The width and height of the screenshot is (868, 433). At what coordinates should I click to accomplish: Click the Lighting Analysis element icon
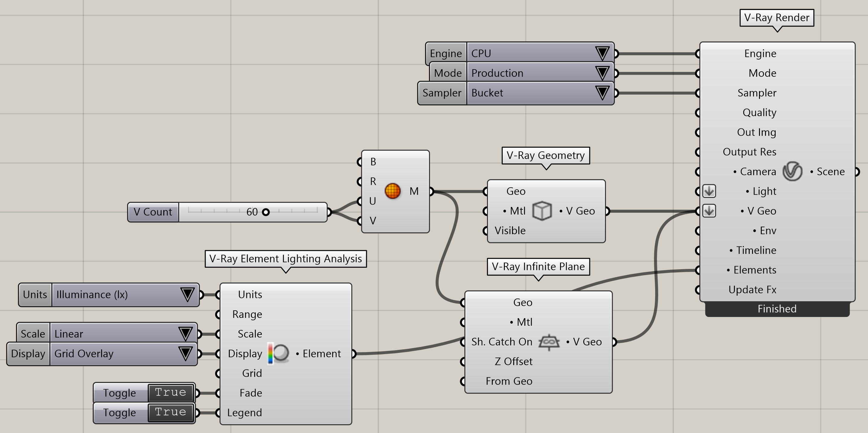click(279, 354)
